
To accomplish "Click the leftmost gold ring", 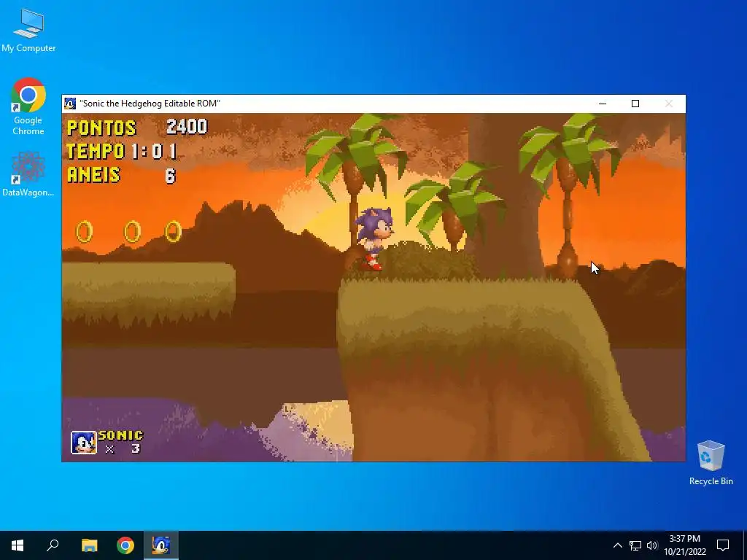I will 85,232.
